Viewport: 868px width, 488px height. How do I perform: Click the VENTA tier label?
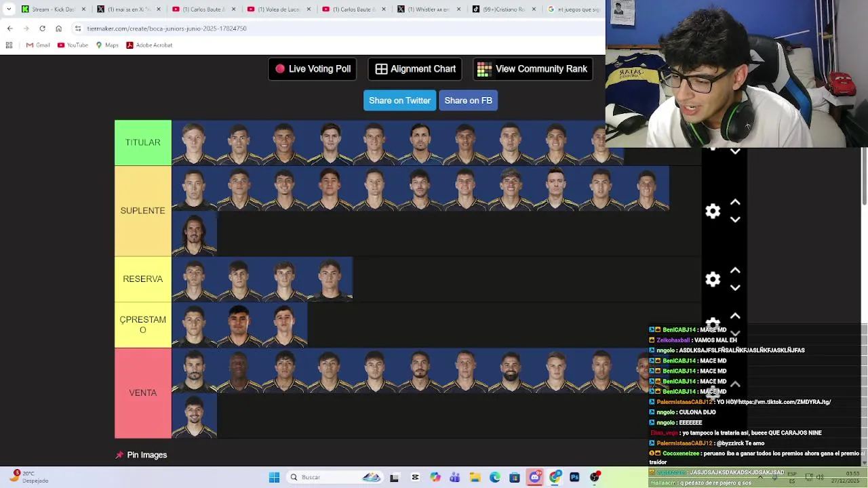pyautogui.click(x=143, y=393)
